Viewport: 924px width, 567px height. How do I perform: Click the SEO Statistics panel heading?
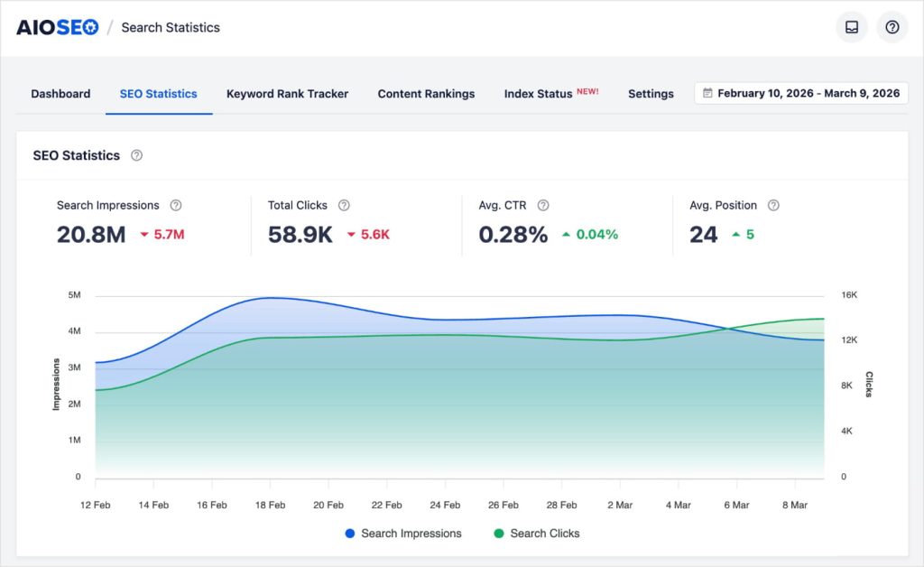click(77, 155)
